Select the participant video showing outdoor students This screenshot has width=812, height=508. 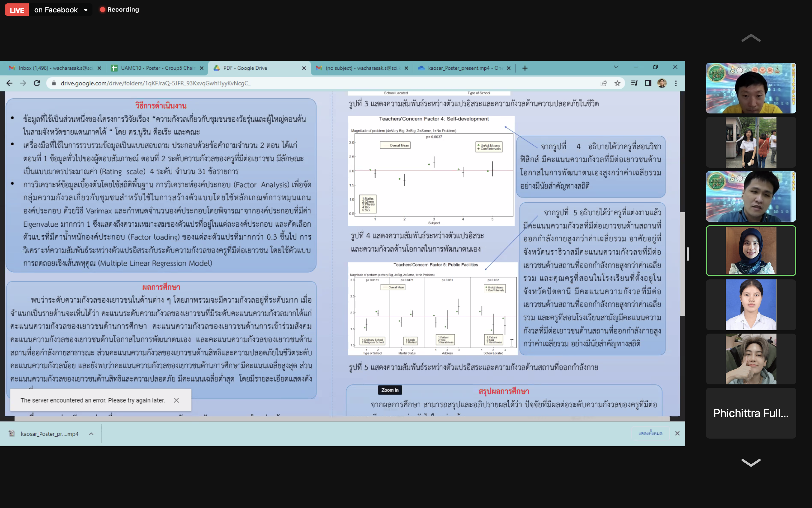pyautogui.click(x=751, y=142)
